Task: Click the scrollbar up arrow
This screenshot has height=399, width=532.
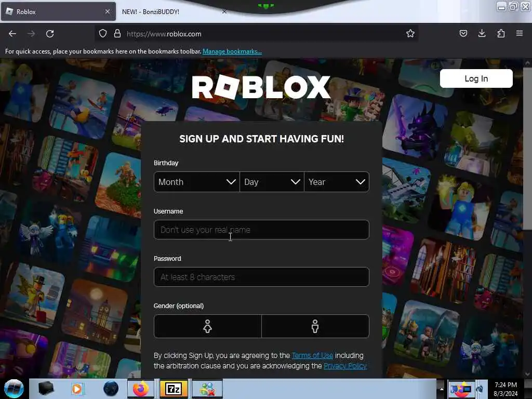Action: coord(528,63)
